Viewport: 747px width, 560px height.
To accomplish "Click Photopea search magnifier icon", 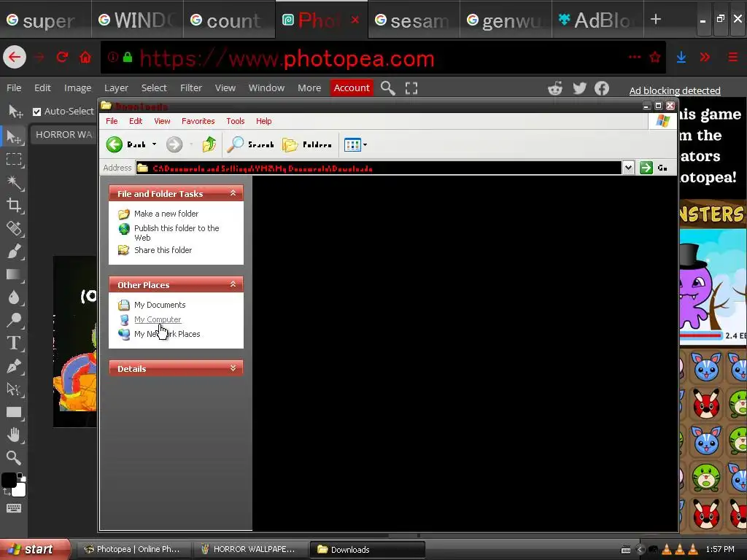I will 388,88.
